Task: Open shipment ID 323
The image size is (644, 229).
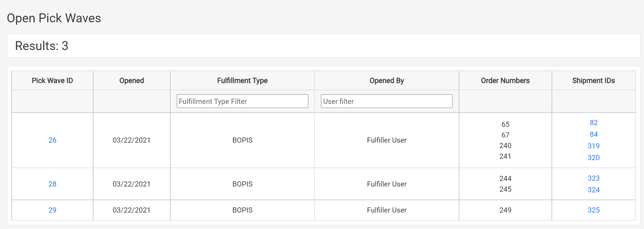Action: [594, 178]
